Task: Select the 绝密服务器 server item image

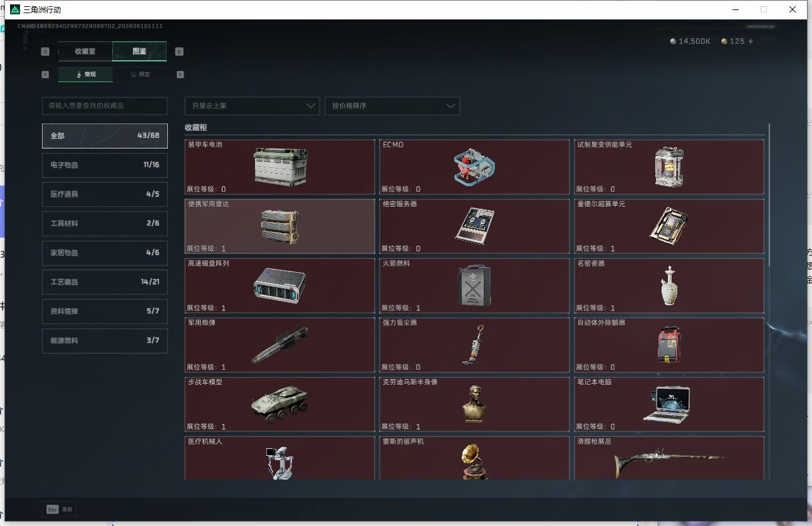Action: (474, 226)
